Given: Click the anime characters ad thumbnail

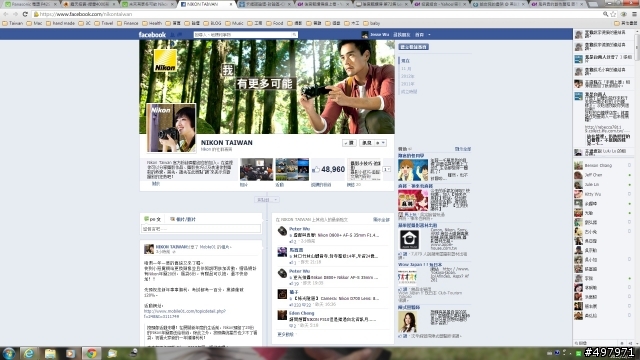Looking at the screenshot, I should pos(413,169).
